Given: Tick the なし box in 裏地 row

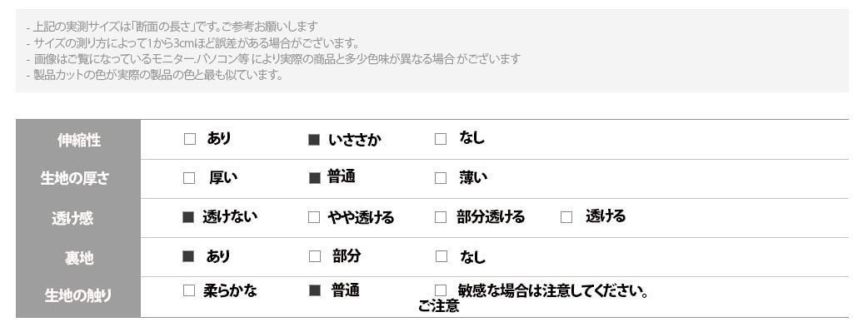Looking at the screenshot, I should 441,256.
